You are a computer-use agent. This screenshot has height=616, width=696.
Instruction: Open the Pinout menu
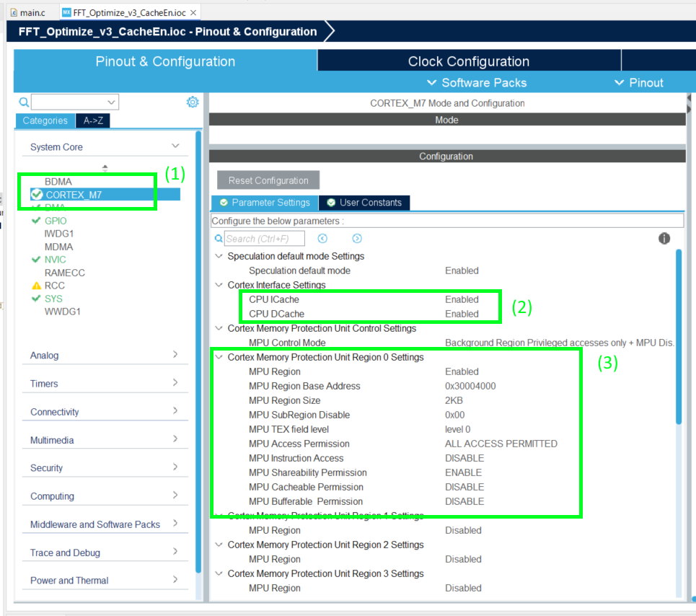(639, 82)
